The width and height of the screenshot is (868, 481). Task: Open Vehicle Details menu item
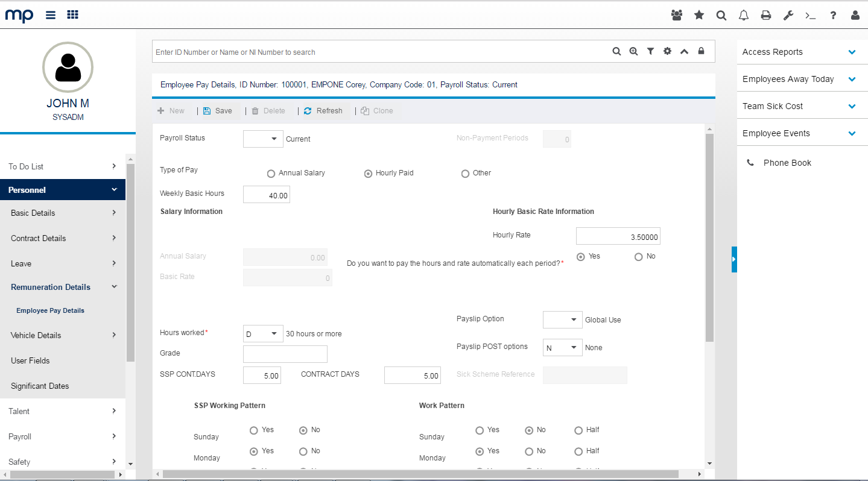(x=63, y=335)
